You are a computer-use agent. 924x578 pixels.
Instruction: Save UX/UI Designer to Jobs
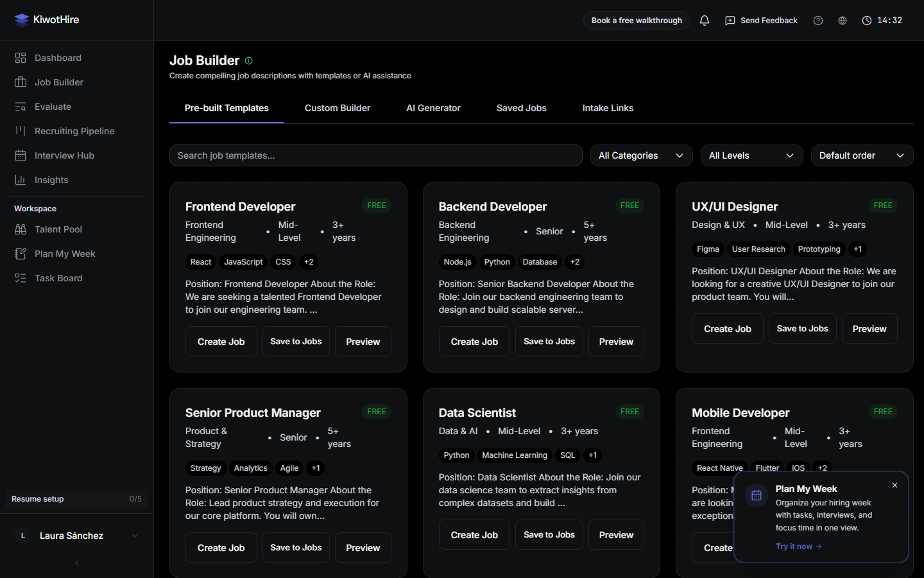coord(802,329)
